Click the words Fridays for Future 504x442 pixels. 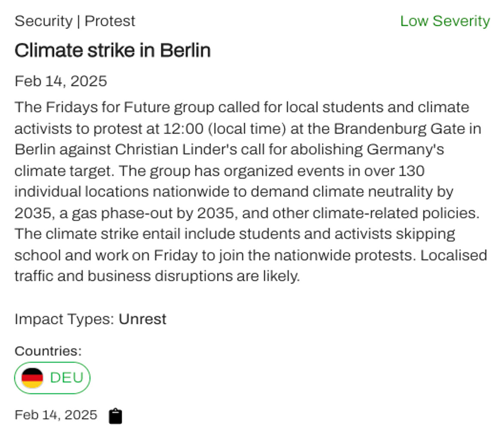click(x=108, y=107)
